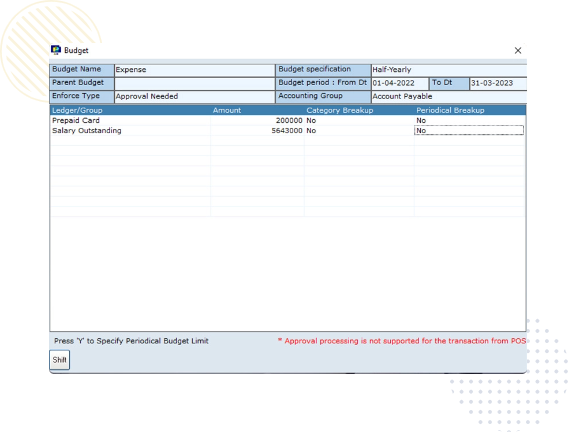The image size is (568, 432).
Task: Click the To Dt label
Action: pos(449,83)
